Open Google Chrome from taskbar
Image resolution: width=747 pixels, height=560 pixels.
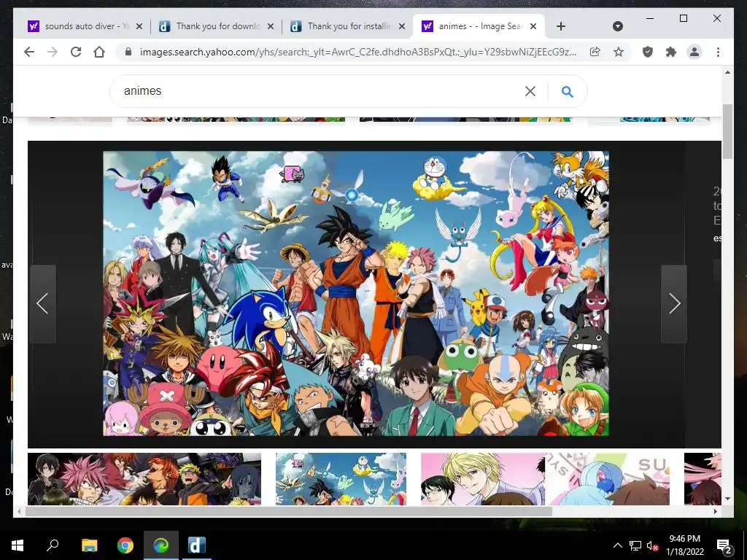(125, 545)
